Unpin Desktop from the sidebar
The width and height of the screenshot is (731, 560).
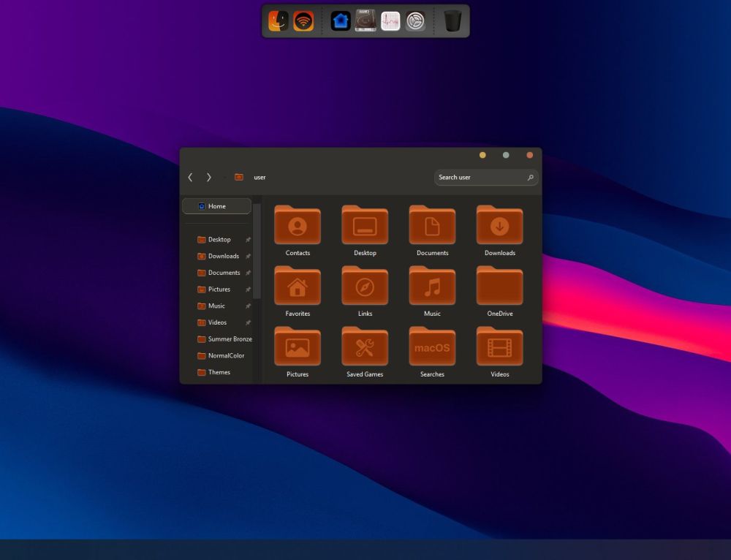pyautogui.click(x=248, y=240)
